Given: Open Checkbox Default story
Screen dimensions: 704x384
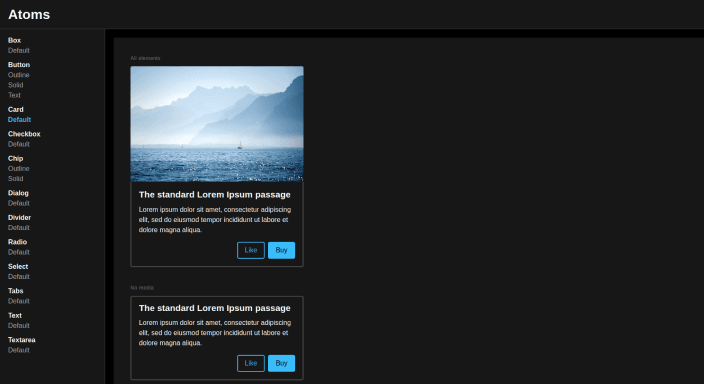Looking at the screenshot, I should coord(18,144).
